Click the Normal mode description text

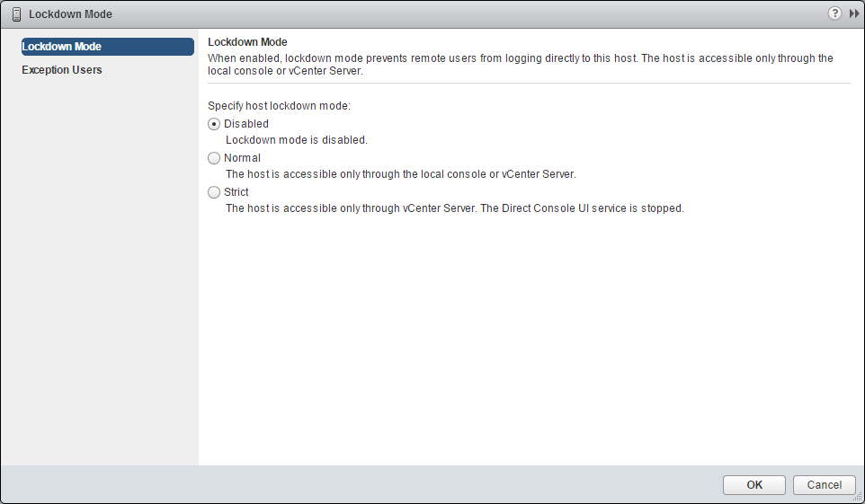(x=400, y=174)
